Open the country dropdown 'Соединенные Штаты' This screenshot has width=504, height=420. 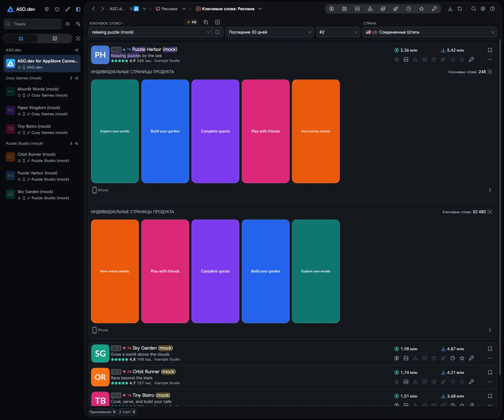pyautogui.click(x=429, y=32)
